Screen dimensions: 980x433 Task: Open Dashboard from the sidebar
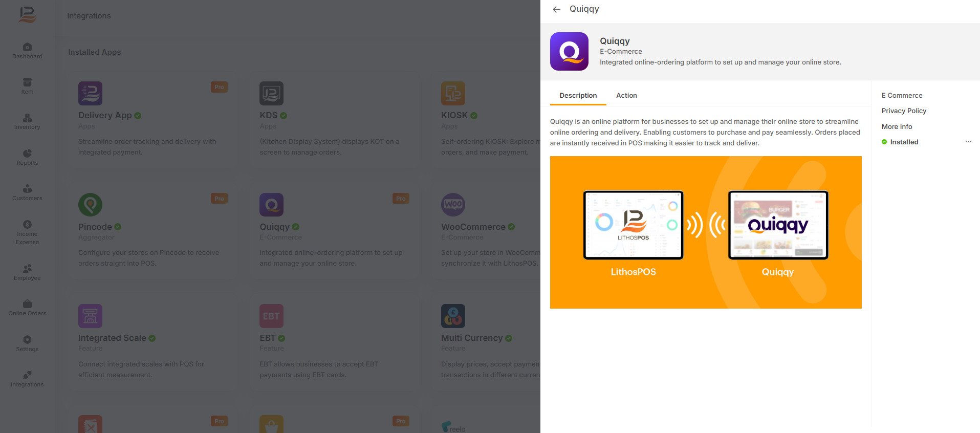[27, 51]
